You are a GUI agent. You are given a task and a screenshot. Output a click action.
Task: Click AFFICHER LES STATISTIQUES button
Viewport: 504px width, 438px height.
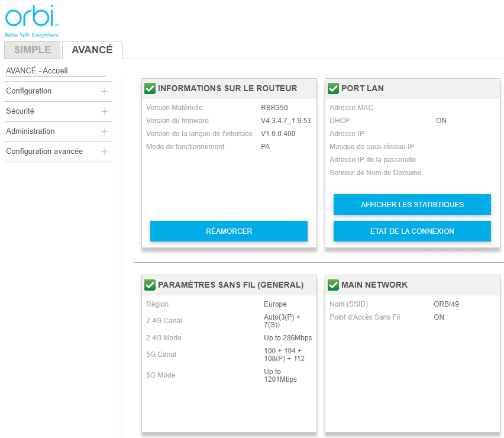[412, 205]
